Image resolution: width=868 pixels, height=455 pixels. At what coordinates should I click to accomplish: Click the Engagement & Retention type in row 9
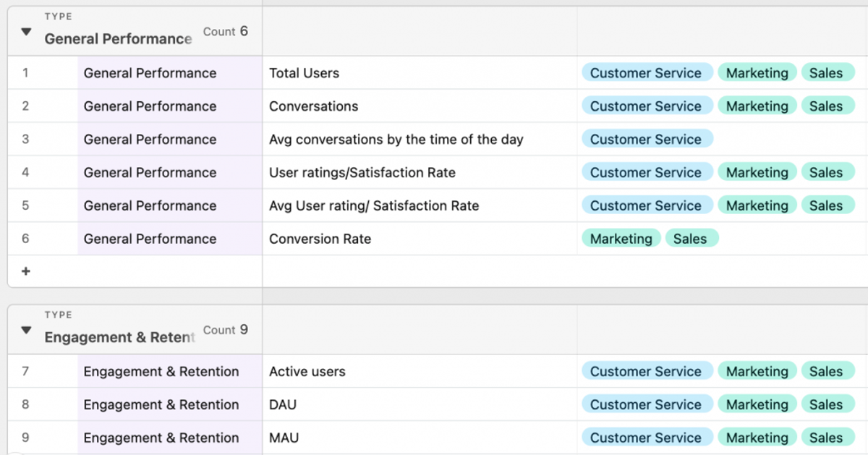pyautogui.click(x=170, y=438)
